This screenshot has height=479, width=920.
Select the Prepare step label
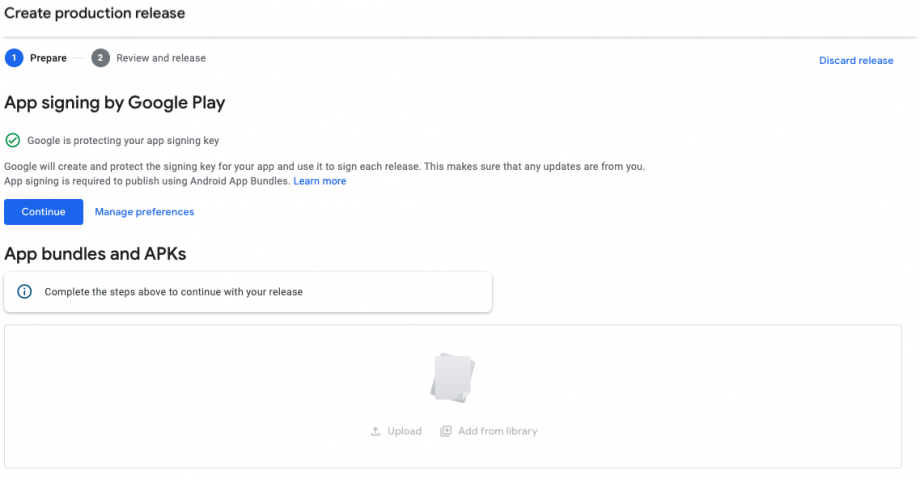click(48, 58)
